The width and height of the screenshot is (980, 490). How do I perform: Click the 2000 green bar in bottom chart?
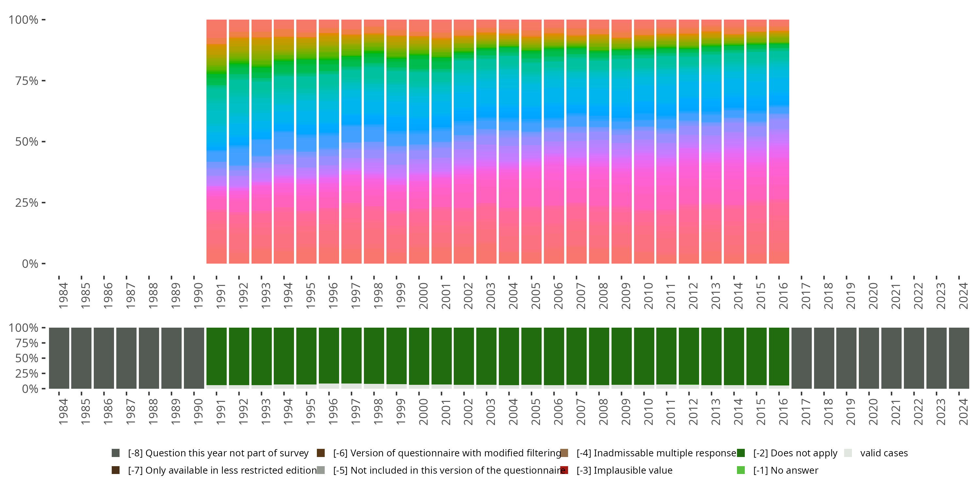(x=419, y=356)
